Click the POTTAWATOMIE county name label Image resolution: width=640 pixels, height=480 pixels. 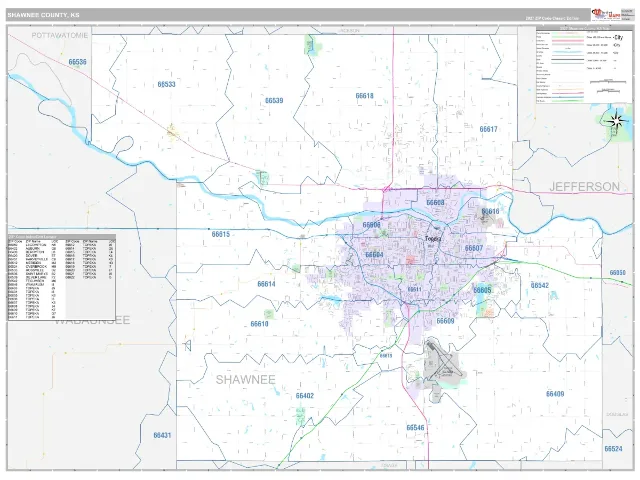point(60,36)
